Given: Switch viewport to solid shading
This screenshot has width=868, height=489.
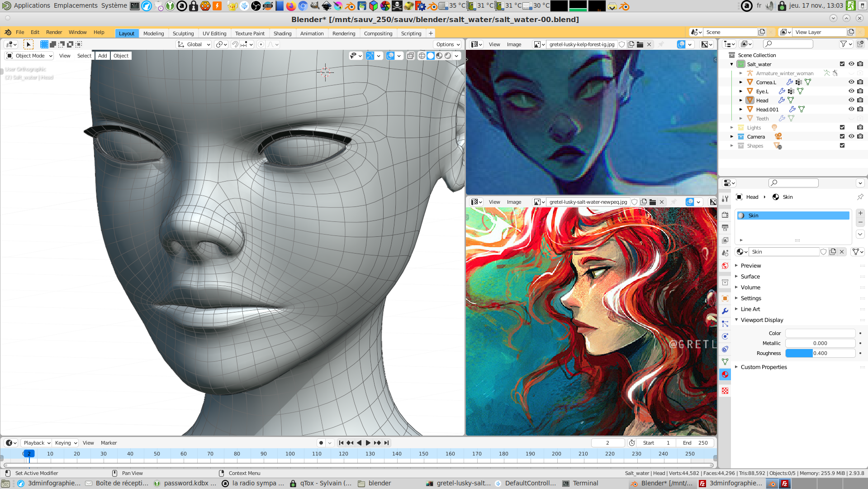Looking at the screenshot, I should tap(430, 56).
